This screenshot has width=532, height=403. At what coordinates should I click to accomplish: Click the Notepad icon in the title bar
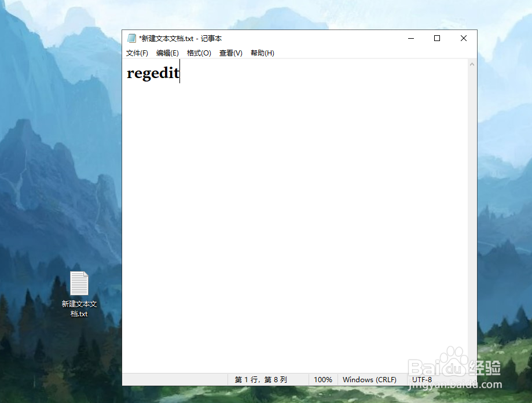point(131,38)
